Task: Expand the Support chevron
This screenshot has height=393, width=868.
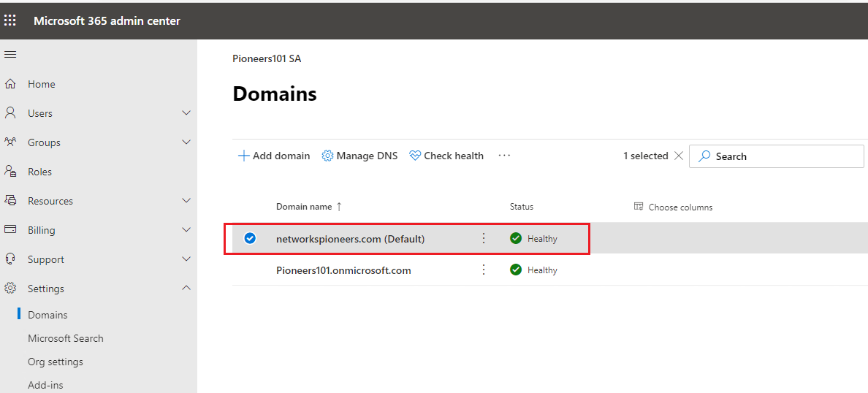Action: [186, 259]
